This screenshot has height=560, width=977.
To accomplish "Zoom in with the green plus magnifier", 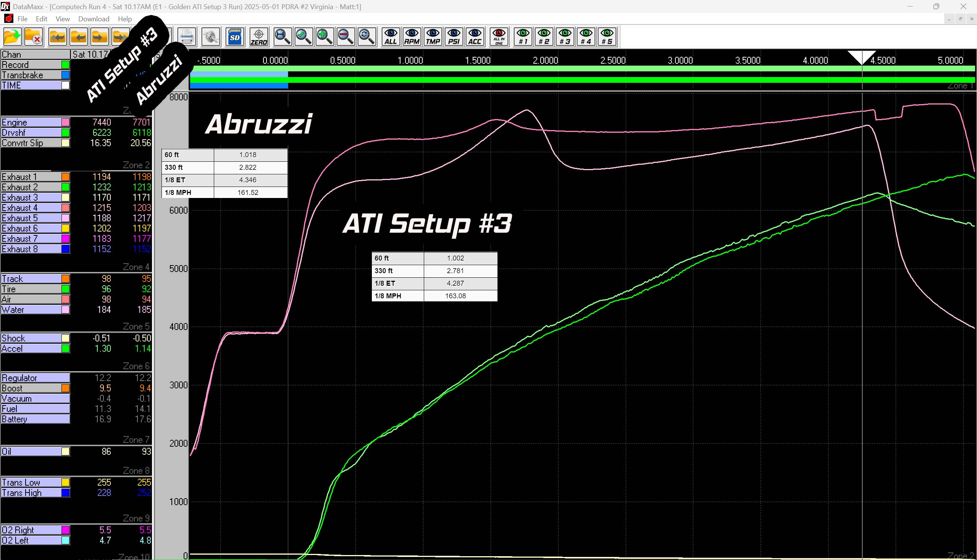I will point(325,37).
